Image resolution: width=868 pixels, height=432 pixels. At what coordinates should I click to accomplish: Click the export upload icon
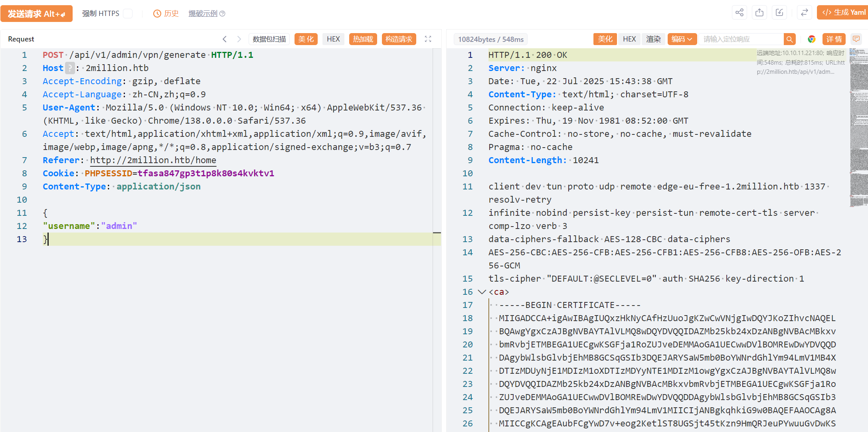click(x=759, y=13)
